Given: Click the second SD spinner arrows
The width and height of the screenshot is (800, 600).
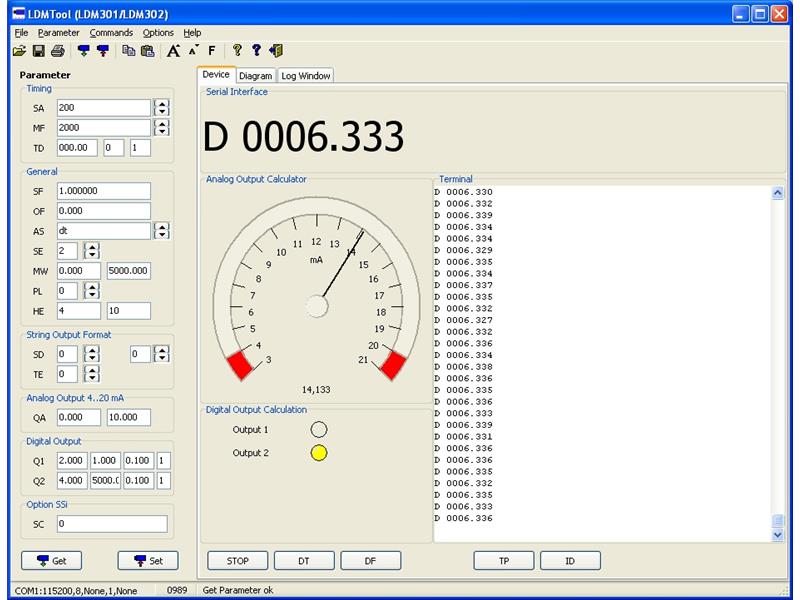Looking at the screenshot, I should (x=162, y=354).
